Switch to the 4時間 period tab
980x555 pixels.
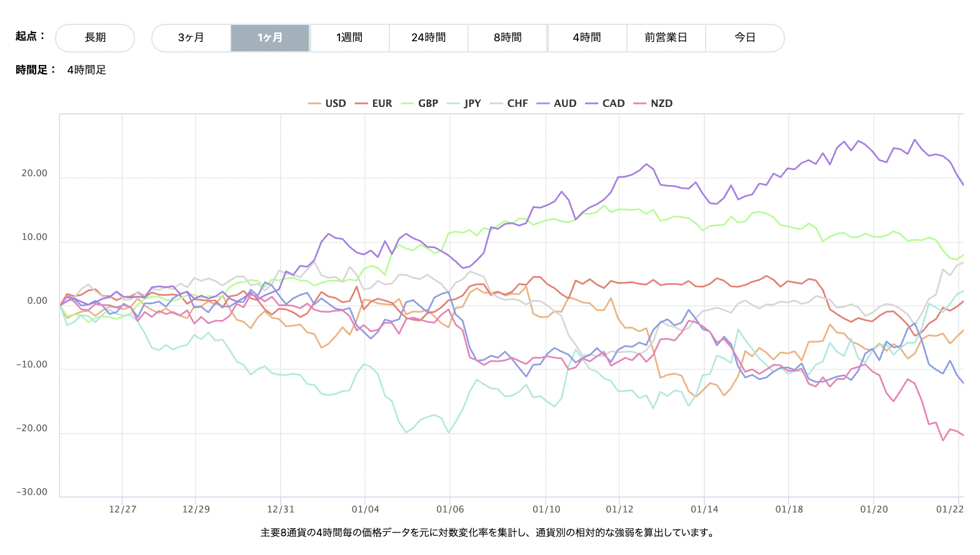(587, 37)
